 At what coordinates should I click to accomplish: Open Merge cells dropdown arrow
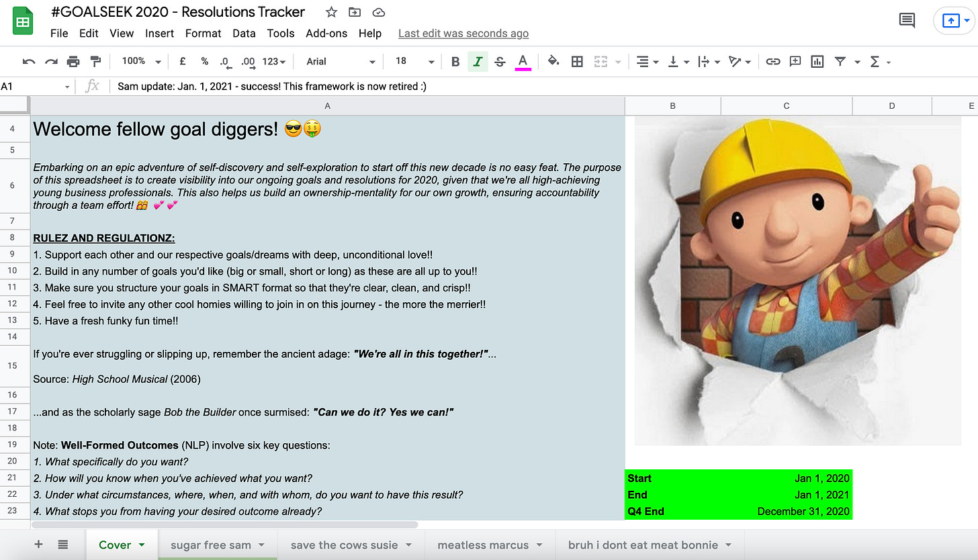tap(617, 62)
